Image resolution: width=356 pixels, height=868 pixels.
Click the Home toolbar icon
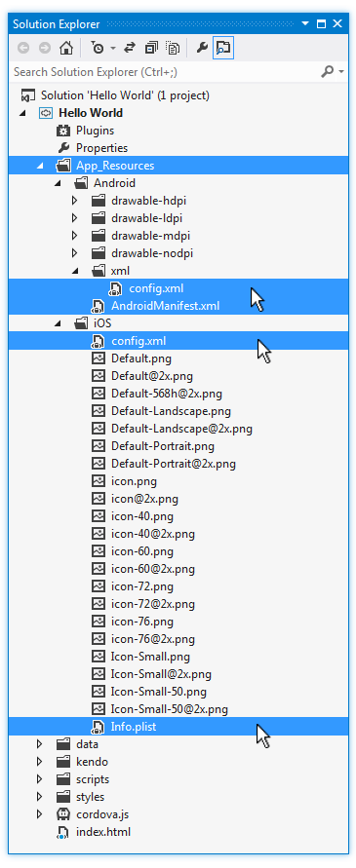point(66,48)
